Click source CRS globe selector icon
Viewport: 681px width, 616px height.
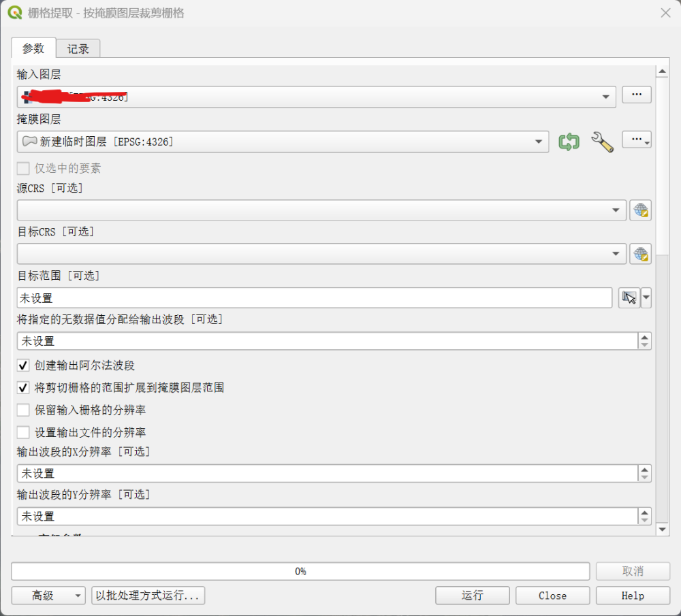640,210
